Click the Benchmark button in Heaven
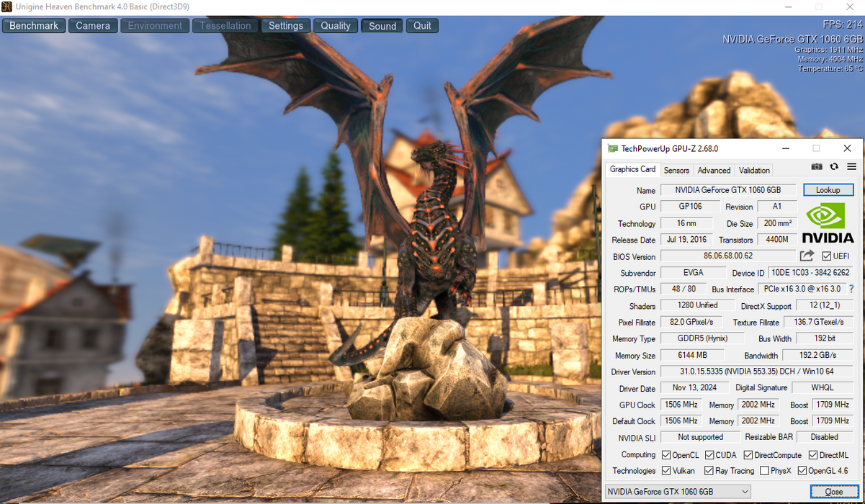This screenshot has width=865, height=504. pos(34,25)
